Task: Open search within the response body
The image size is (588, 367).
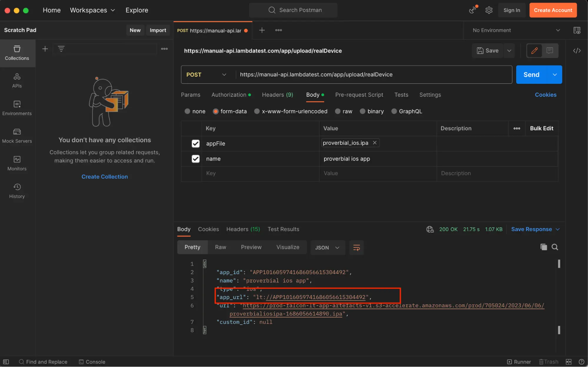Action: click(555, 247)
